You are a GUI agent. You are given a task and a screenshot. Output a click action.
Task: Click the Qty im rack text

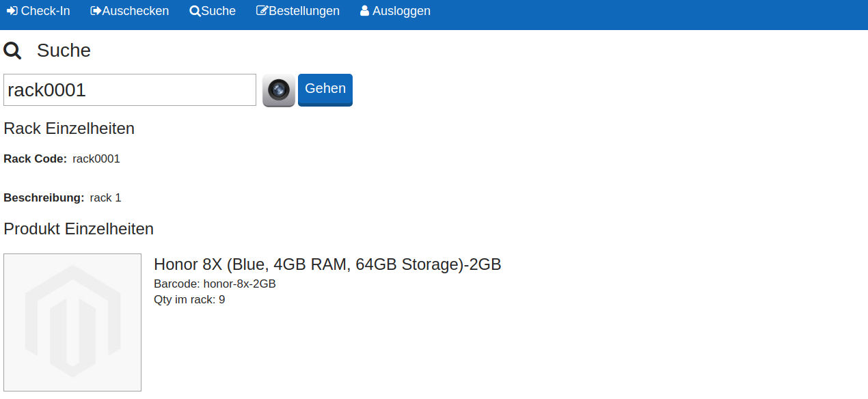(189, 299)
